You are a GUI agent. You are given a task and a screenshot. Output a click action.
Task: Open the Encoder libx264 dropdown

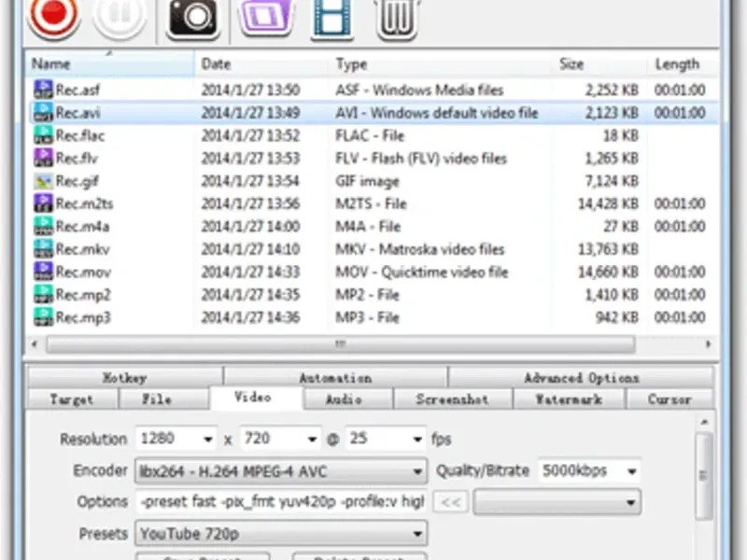(x=281, y=471)
